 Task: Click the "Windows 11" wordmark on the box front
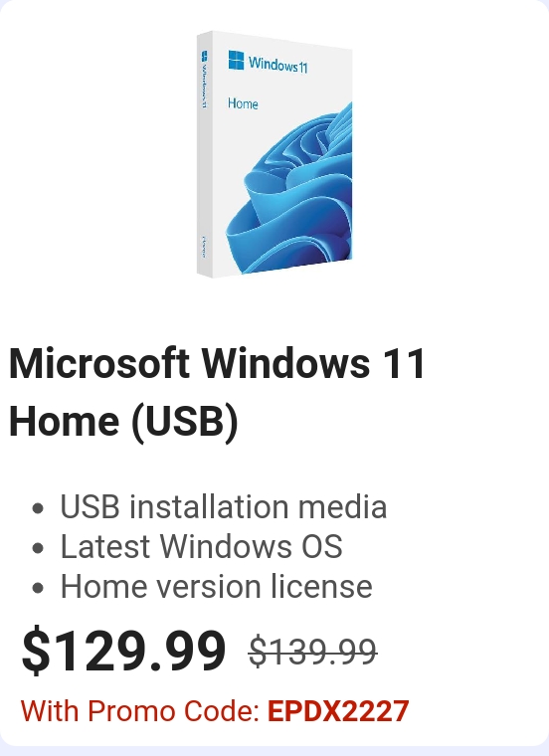[277, 64]
